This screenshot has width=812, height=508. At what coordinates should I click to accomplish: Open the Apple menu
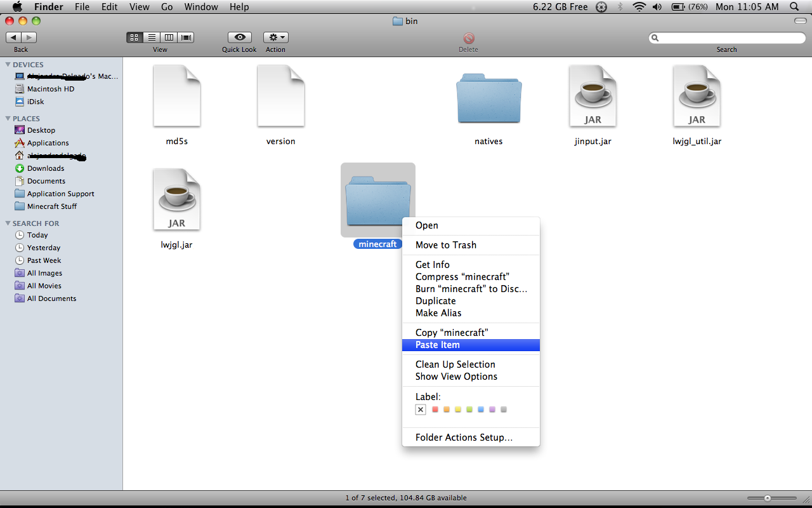click(x=17, y=7)
